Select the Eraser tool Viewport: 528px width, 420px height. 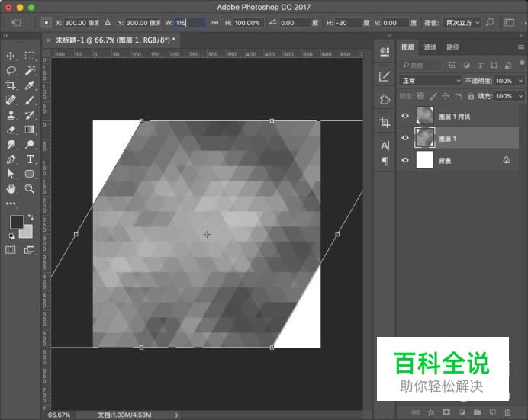[11, 130]
